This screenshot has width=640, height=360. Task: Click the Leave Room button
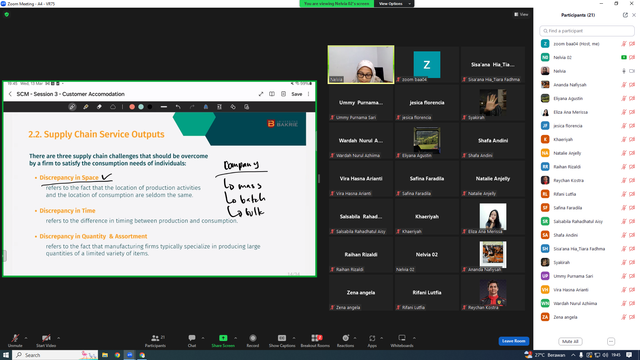[513, 341]
